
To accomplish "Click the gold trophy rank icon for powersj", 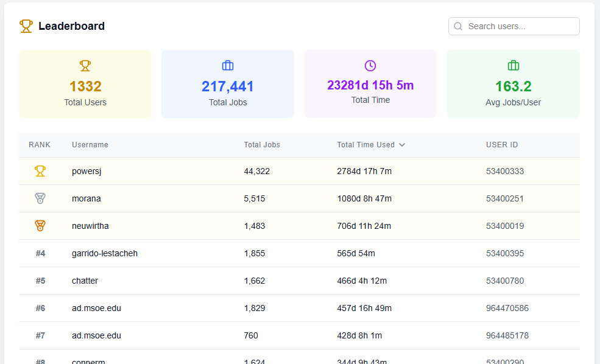I will coord(40,171).
